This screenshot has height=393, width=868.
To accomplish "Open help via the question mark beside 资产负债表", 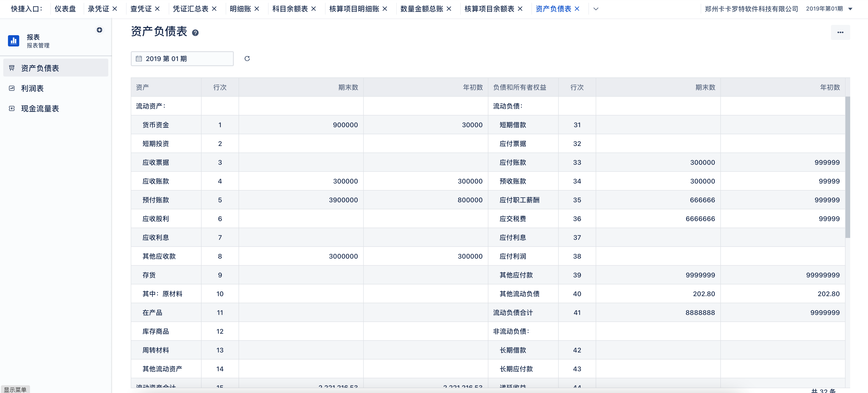I will [195, 33].
